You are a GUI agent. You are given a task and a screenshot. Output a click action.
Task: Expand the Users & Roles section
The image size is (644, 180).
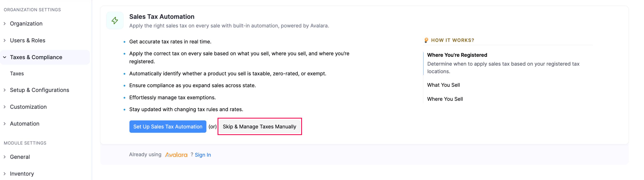(x=27, y=40)
